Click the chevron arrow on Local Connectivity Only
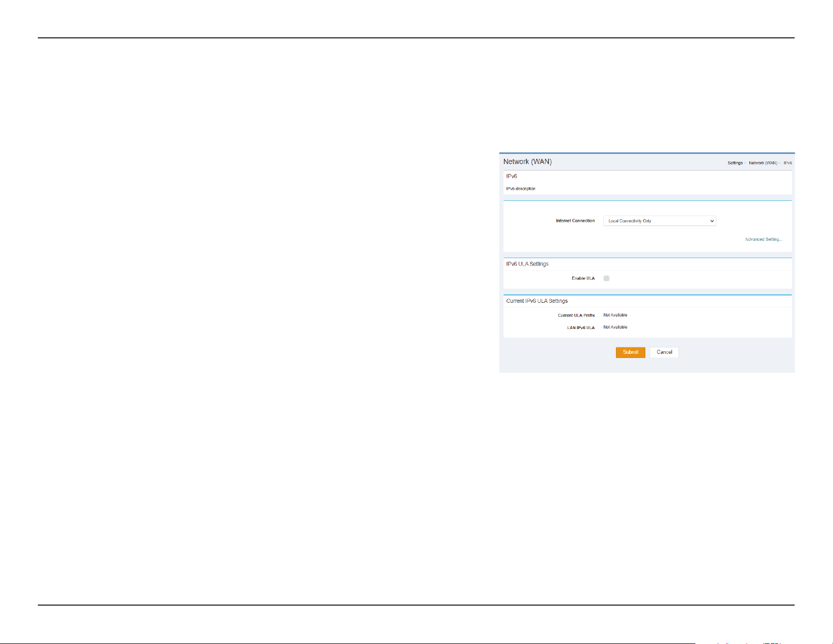Viewport: 833px width, 644px height. click(712, 221)
